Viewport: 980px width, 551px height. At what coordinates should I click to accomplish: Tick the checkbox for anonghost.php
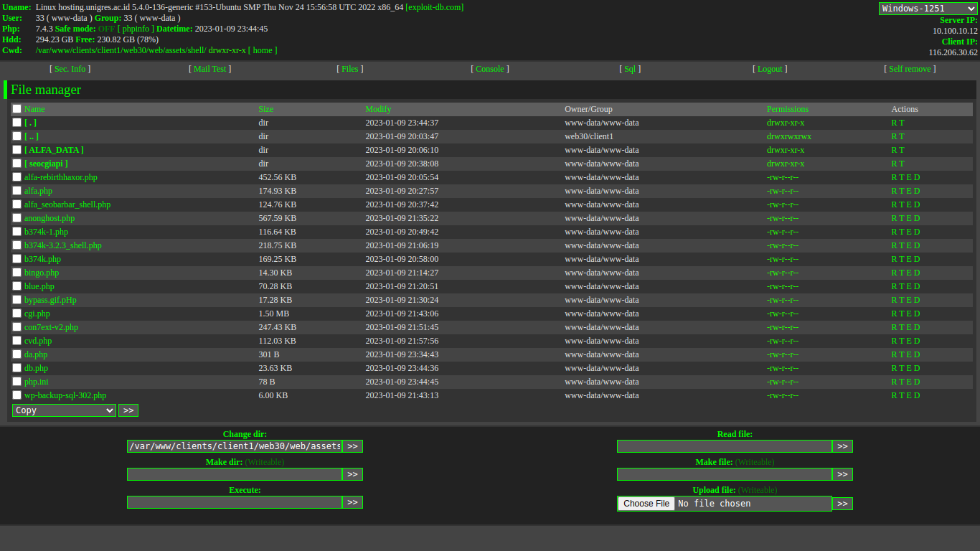point(17,218)
